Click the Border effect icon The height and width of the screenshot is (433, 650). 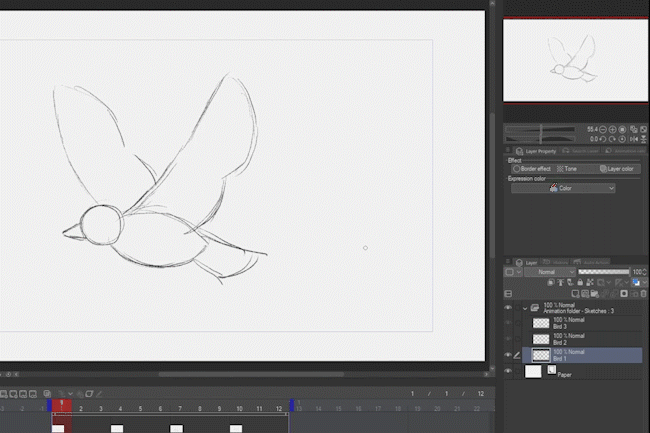517,169
